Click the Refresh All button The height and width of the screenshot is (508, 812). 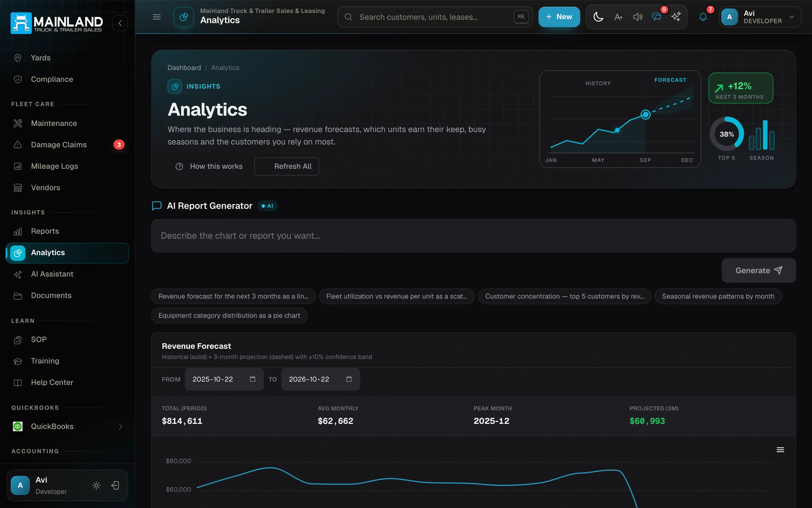286,166
